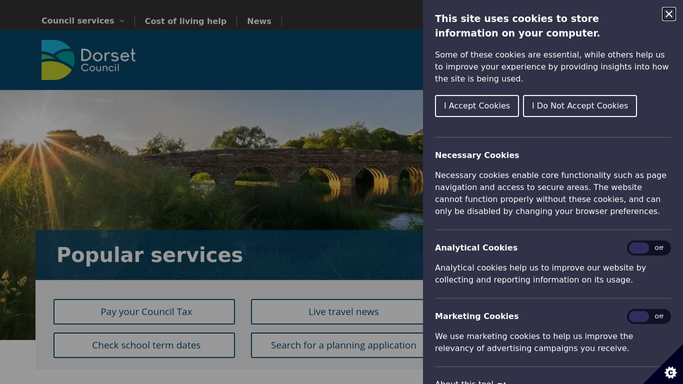The height and width of the screenshot is (384, 683).
Task: Open Cost of living help menu item
Action: point(186,21)
